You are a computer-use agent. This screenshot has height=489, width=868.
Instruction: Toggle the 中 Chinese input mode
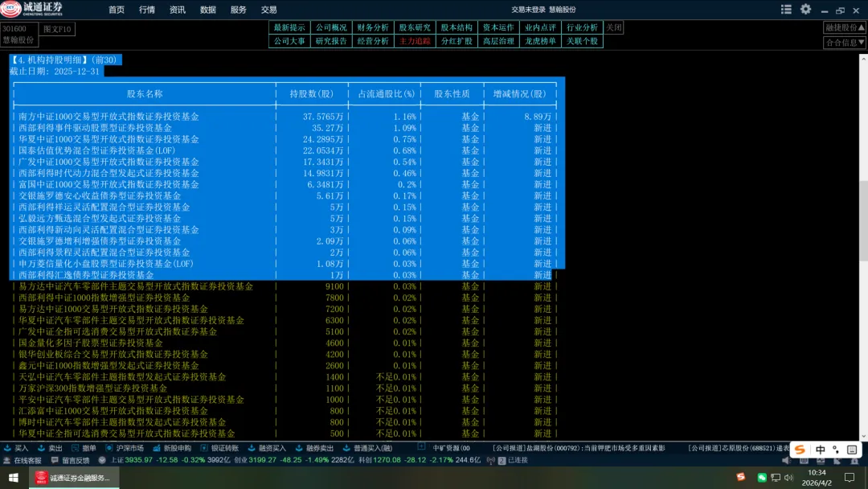(x=820, y=449)
